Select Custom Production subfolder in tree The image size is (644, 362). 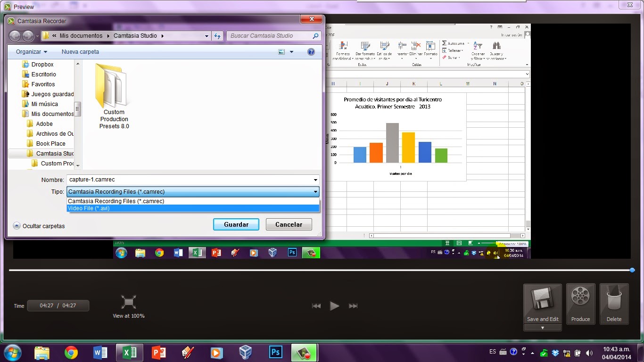pyautogui.click(x=53, y=164)
